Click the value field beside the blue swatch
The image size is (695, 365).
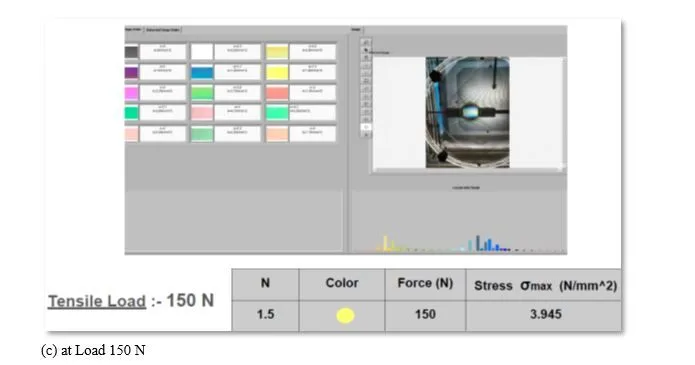(237, 72)
